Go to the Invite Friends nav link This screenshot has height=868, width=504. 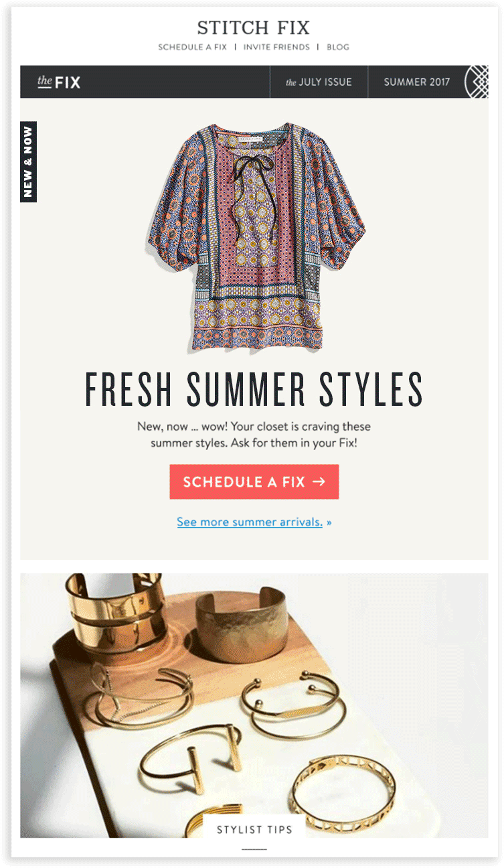(x=276, y=48)
